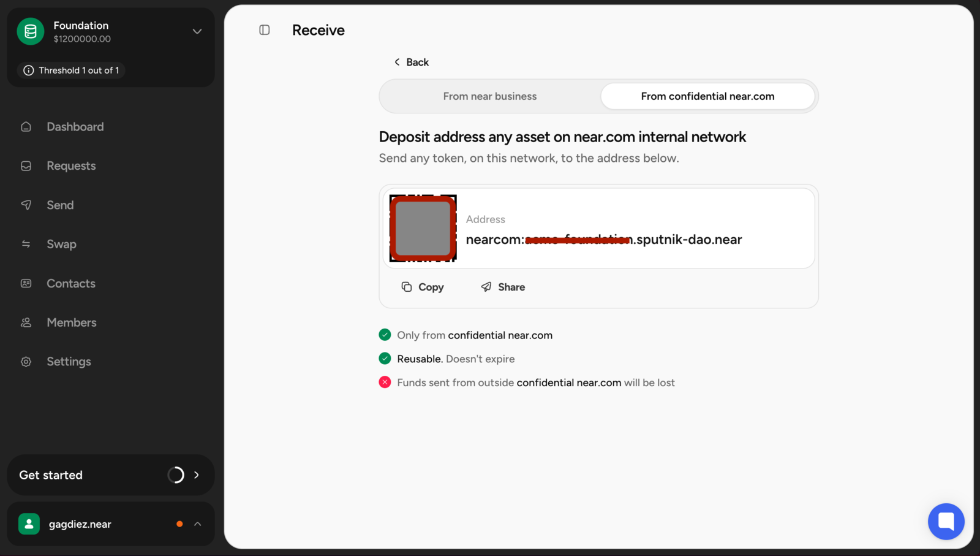
Task: Click the Dashboard home icon
Action: coord(26,127)
